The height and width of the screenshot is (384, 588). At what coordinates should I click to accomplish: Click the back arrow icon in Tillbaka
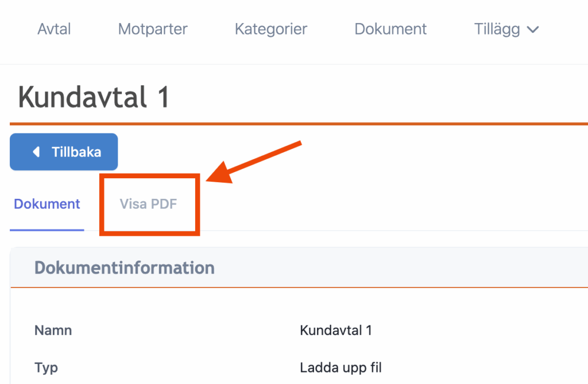36,152
